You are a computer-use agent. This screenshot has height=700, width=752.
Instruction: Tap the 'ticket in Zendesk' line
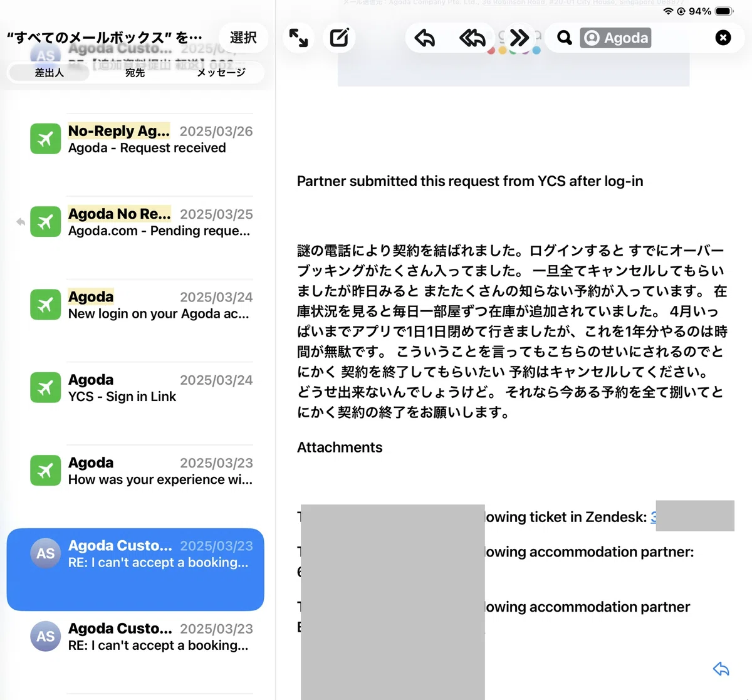(x=566, y=517)
